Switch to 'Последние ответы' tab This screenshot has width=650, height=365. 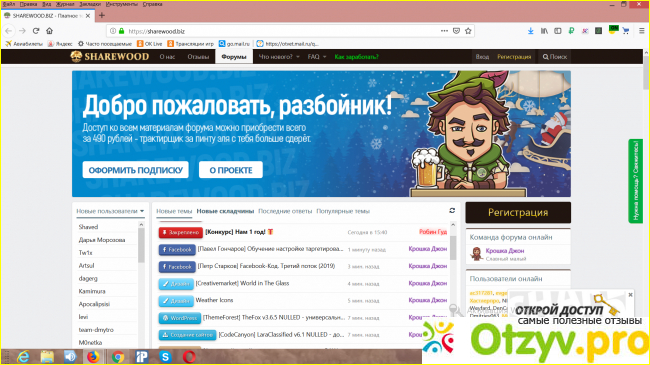click(285, 211)
